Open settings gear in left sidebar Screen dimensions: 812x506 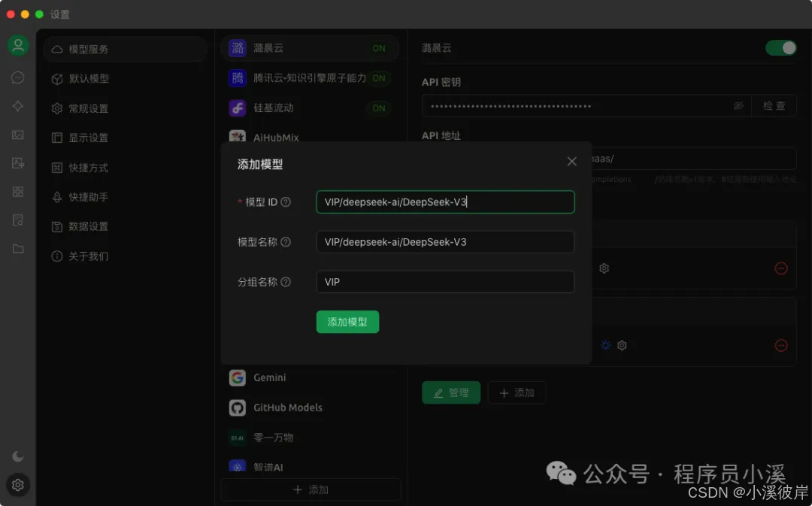pyautogui.click(x=17, y=485)
